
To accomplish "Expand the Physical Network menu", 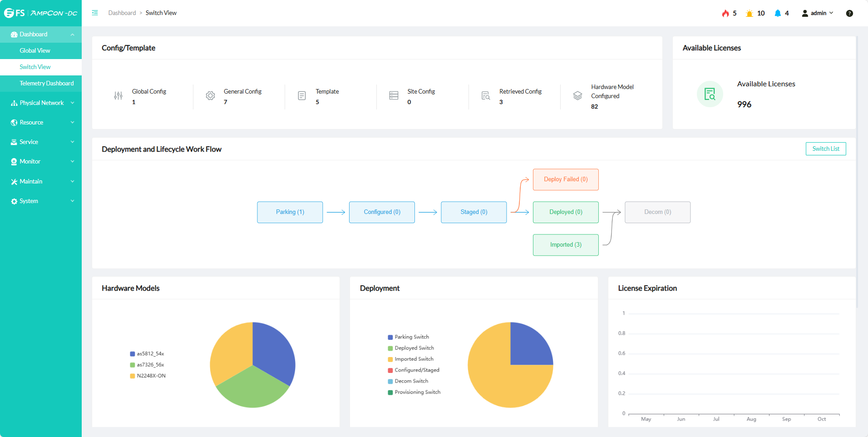I will pyautogui.click(x=41, y=103).
